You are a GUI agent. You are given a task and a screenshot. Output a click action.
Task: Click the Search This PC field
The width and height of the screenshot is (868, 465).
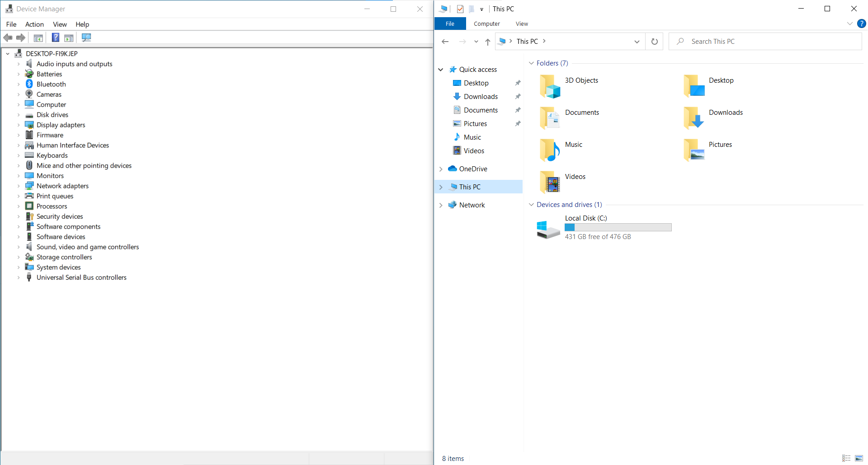(769, 42)
